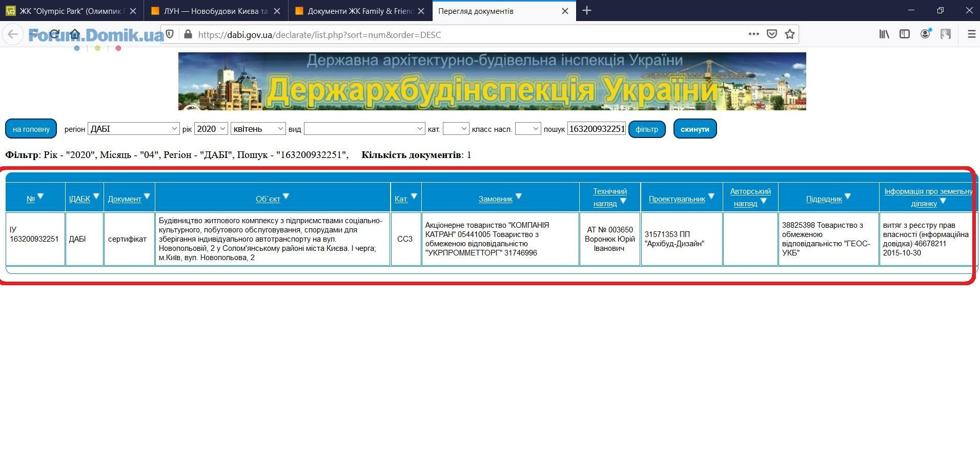The width and height of the screenshot is (980, 473).
Task: Show site security padlock info
Action: 188,34
